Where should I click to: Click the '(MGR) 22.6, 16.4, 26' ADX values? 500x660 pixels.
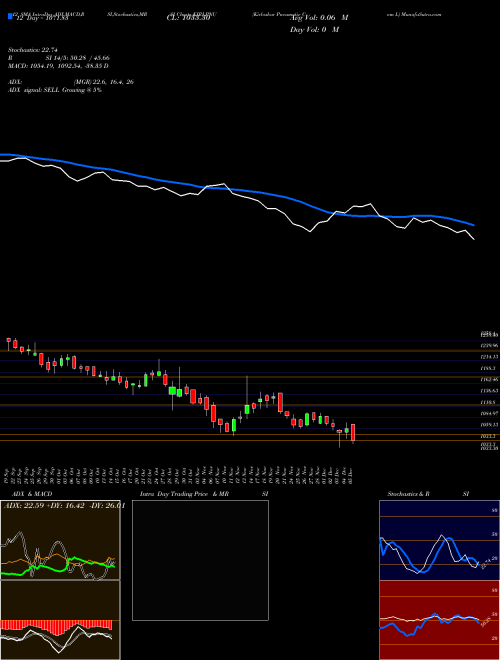[103, 82]
